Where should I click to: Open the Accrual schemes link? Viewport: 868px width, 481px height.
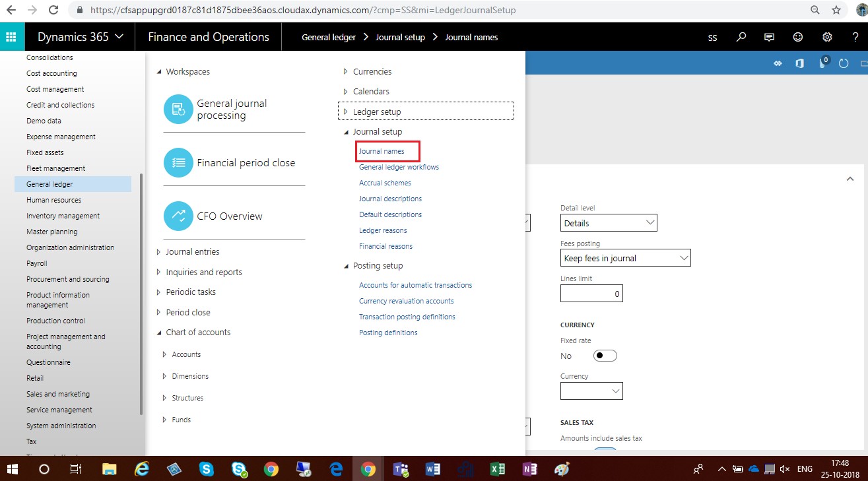click(385, 183)
